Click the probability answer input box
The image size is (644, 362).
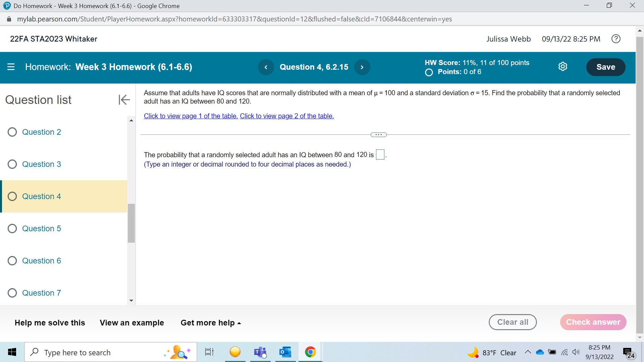tap(380, 155)
